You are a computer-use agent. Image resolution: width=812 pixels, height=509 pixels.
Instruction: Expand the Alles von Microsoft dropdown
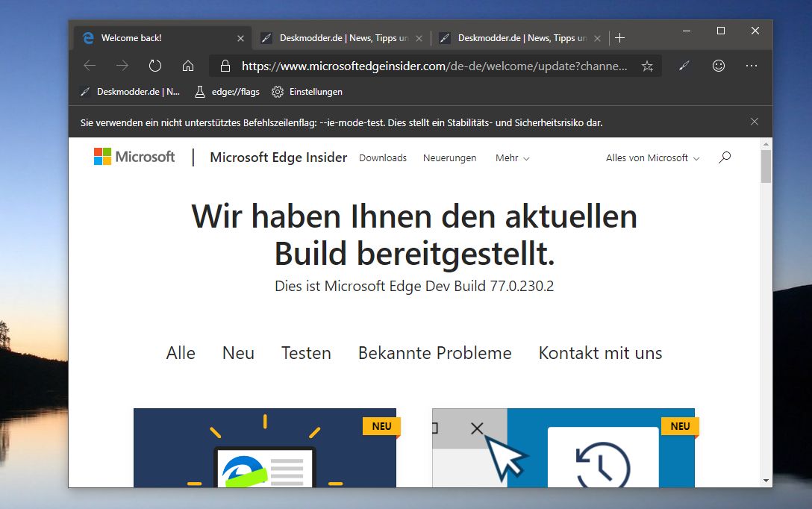(652, 158)
